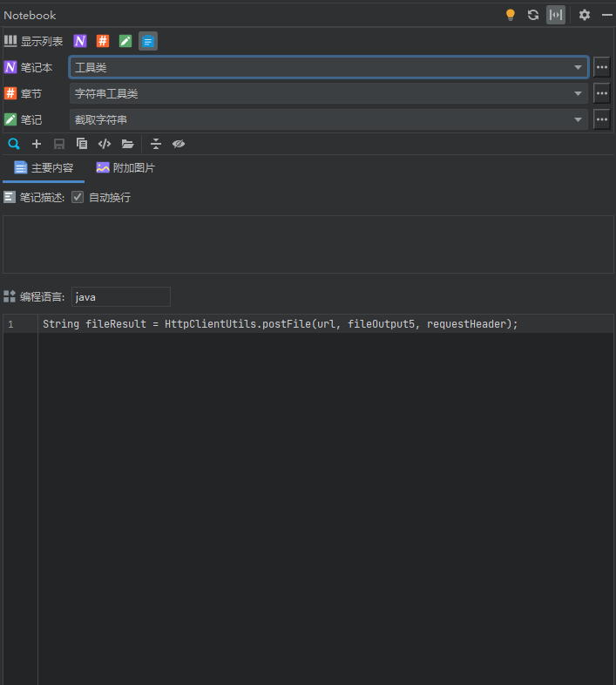This screenshot has width=616, height=685.
Task: Click the 编程语言 field containing java
Action: tap(121, 297)
